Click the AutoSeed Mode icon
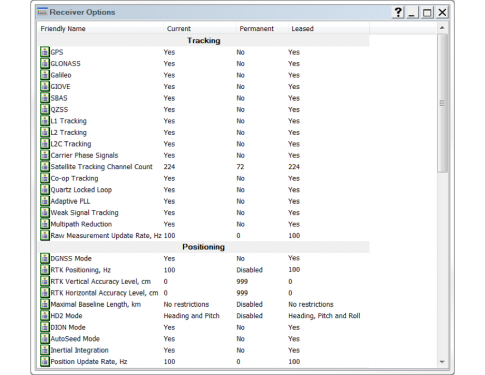The image size is (485, 375). point(45,339)
